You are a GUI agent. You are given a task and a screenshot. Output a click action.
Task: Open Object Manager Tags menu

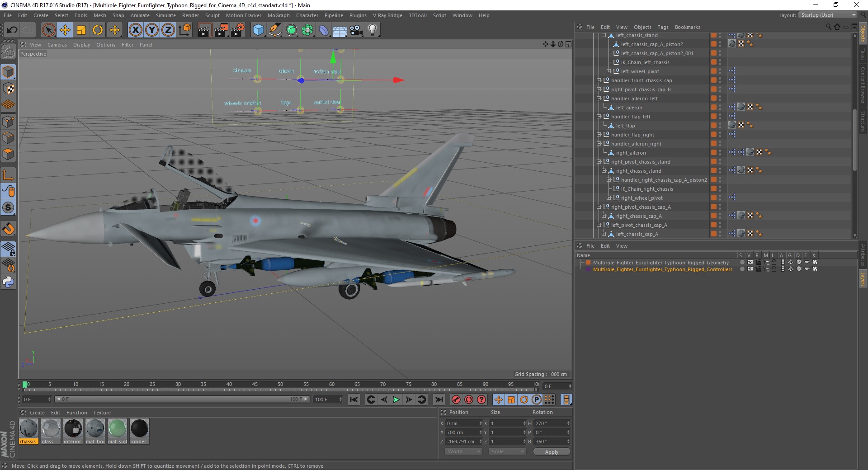663,27
